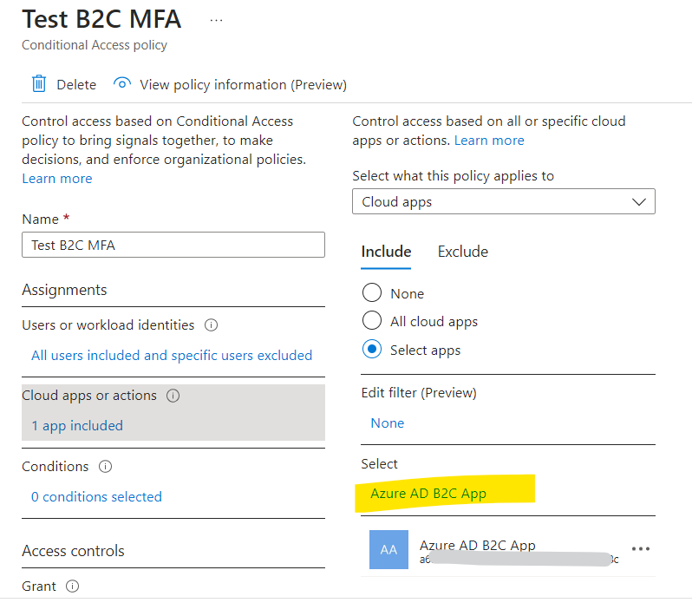Open the 1 app included link
This screenshot has height=616, width=692.
(x=77, y=426)
